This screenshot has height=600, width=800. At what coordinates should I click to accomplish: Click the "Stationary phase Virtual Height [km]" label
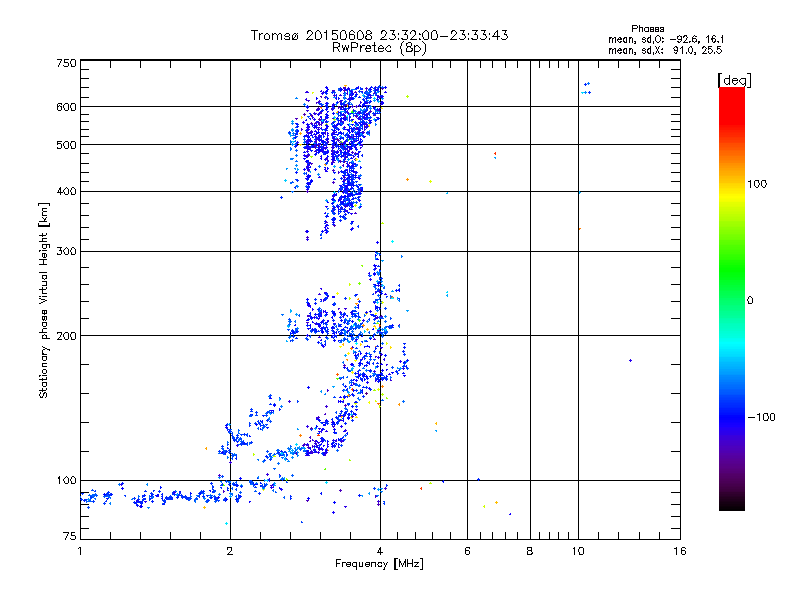[x=44, y=300]
